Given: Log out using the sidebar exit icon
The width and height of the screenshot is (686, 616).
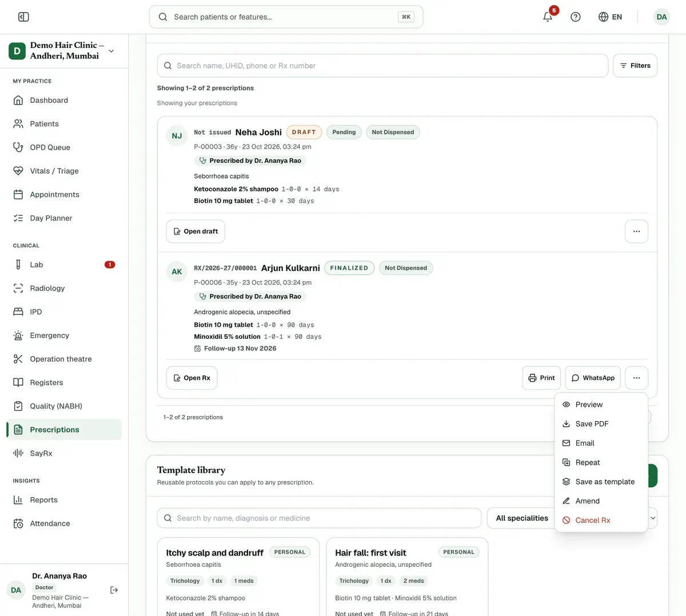Looking at the screenshot, I should click(114, 590).
